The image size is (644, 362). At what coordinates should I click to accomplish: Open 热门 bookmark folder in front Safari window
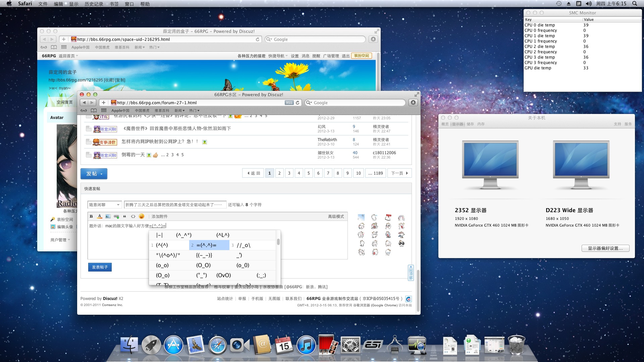(x=194, y=111)
